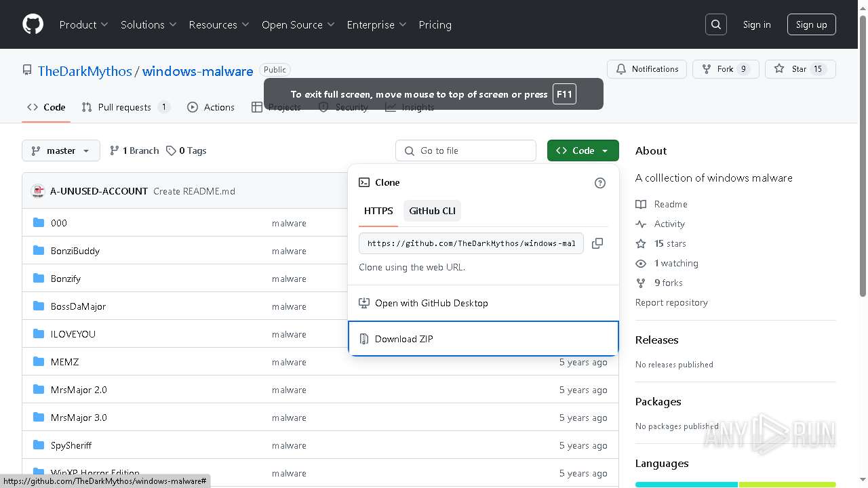Expand the Product menu
The height and width of the screenshot is (488, 868).
point(83,24)
